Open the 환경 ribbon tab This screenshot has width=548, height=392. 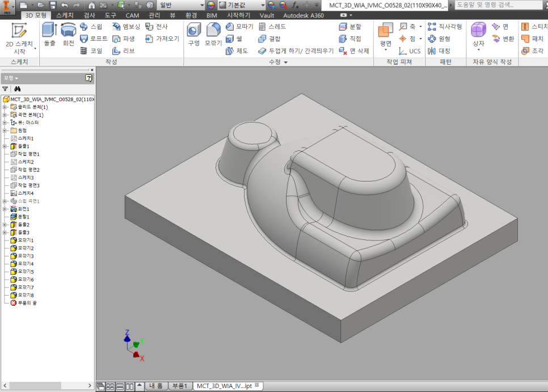tap(191, 15)
